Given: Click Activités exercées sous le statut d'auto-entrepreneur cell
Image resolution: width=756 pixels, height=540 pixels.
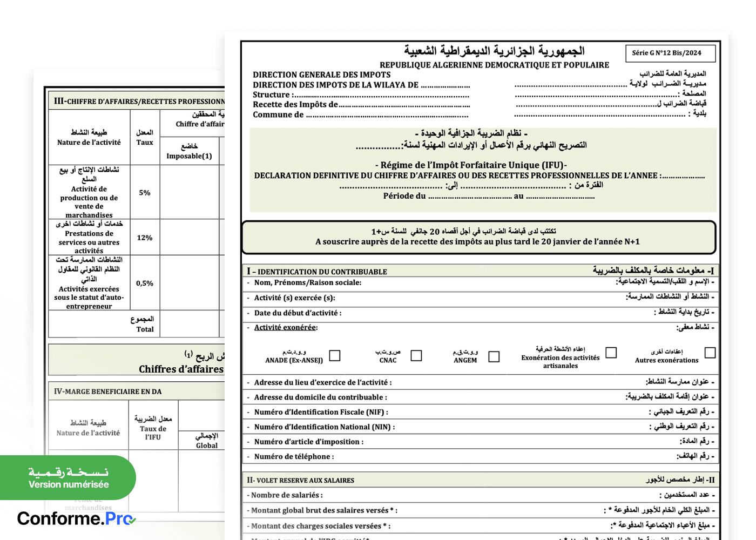Looking at the screenshot, I should (x=89, y=283).
